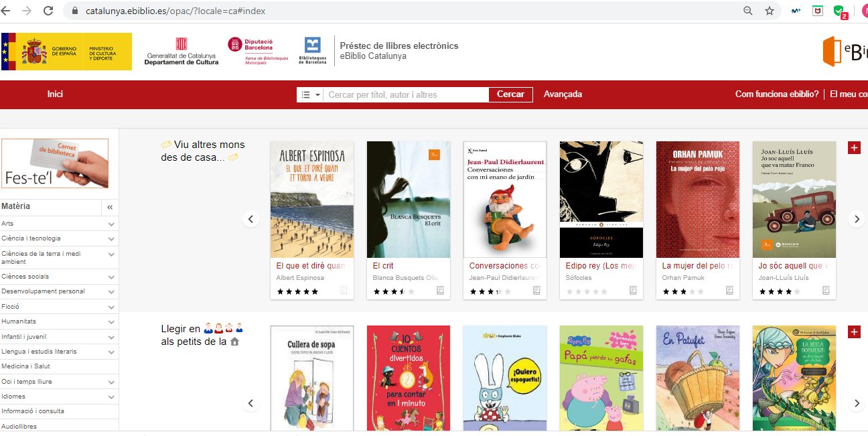868x436 pixels.
Task: Expand the Oci i temps lliure category
Action: [111, 382]
